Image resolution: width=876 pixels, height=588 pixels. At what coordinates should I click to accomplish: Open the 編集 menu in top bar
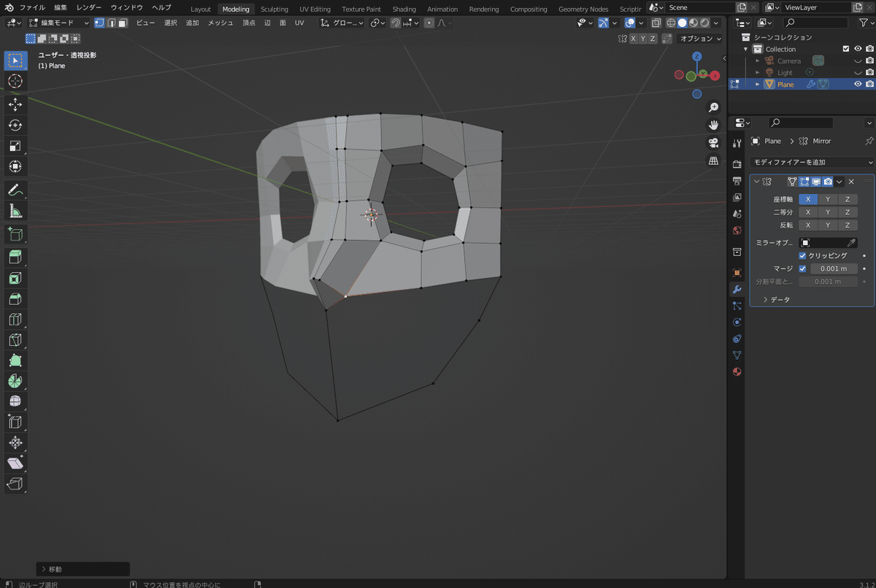coord(61,7)
